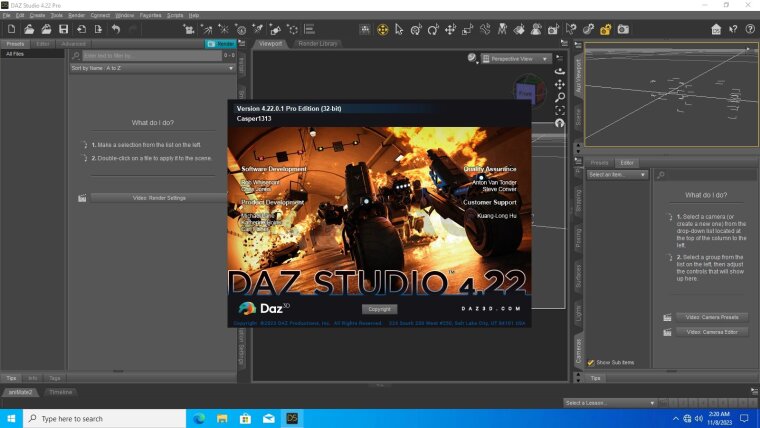Click the Copyright button on splash screen
This screenshot has width=760, height=428.
point(379,309)
